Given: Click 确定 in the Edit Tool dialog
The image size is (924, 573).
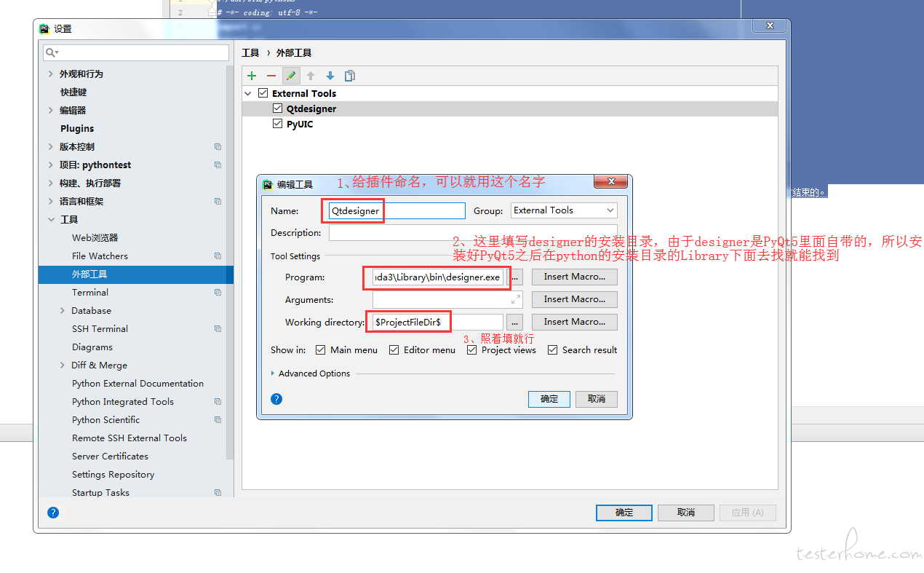Looking at the screenshot, I should pos(549,399).
